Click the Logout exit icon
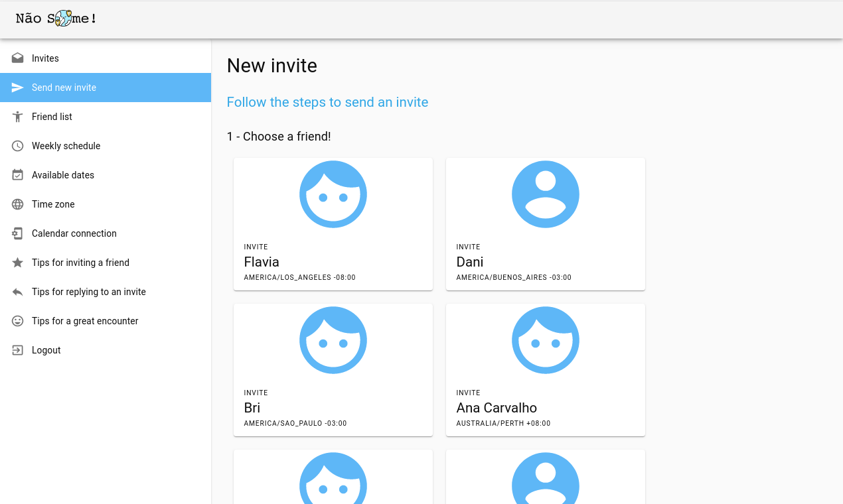The image size is (843, 504). [18, 350]
